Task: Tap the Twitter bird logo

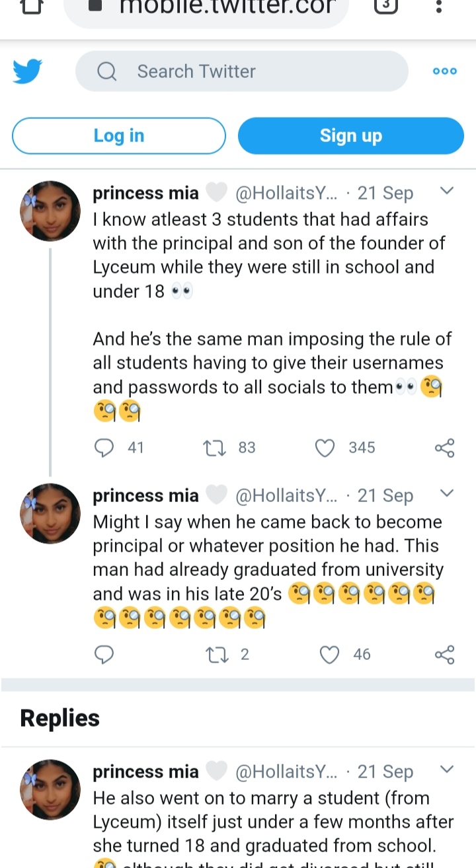Action: pos(27,71)
